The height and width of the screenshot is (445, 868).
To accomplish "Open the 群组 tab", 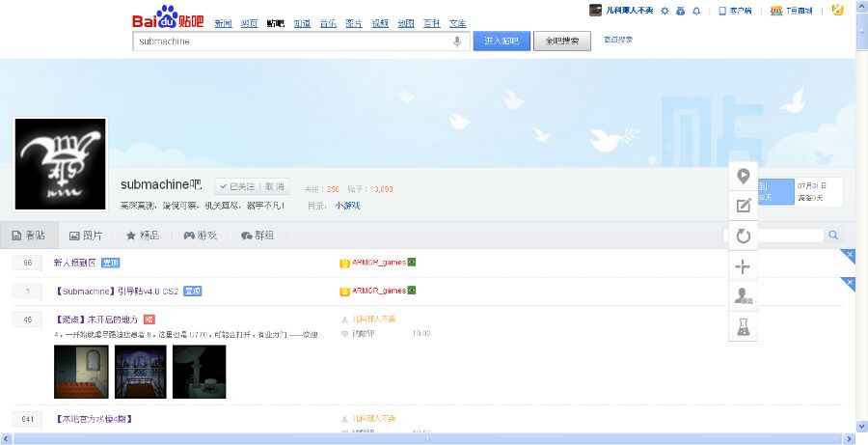I will point(258,236).
